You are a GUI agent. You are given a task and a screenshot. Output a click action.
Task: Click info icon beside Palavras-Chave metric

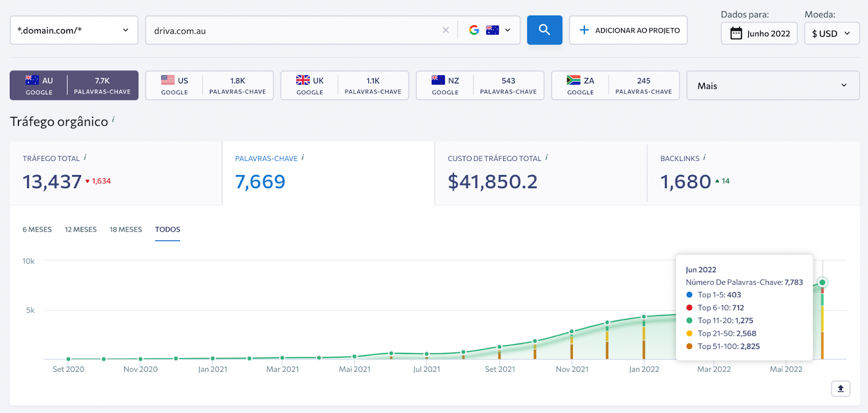pos(303,157)
